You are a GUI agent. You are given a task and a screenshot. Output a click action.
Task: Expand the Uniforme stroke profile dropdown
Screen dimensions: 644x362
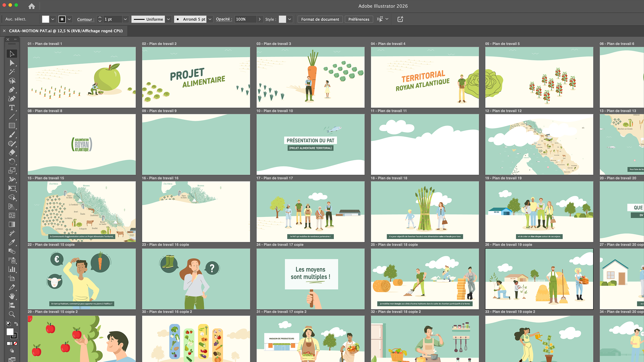168,19
